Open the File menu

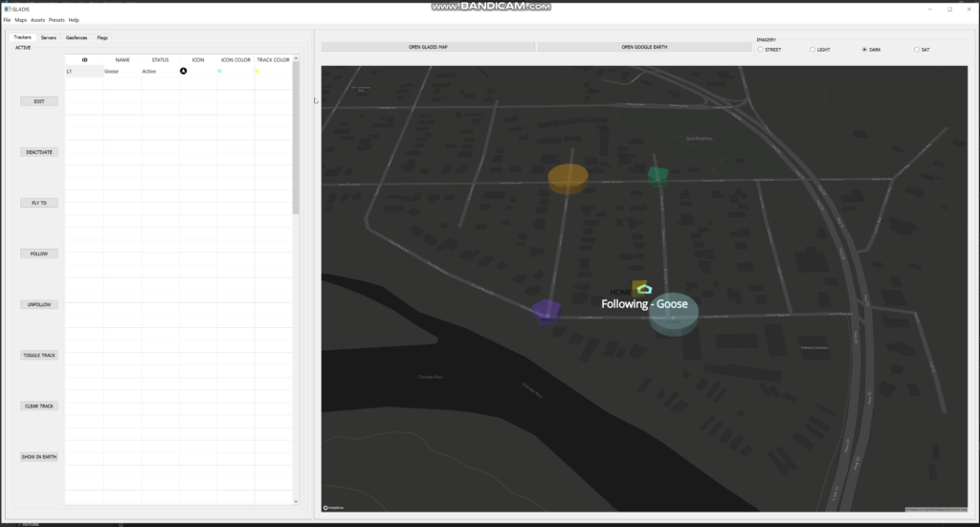click(x=7, y=20)
